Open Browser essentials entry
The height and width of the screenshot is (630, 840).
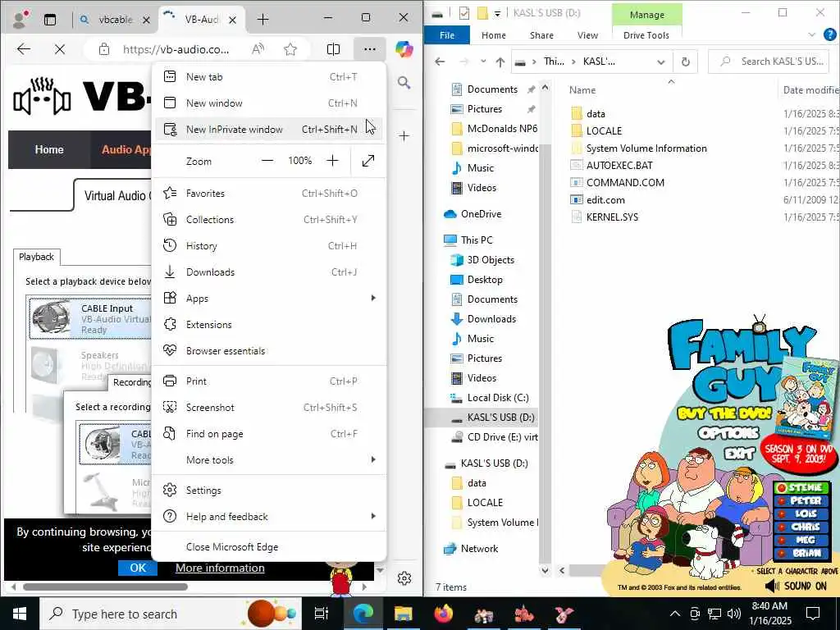pos(269,351)
